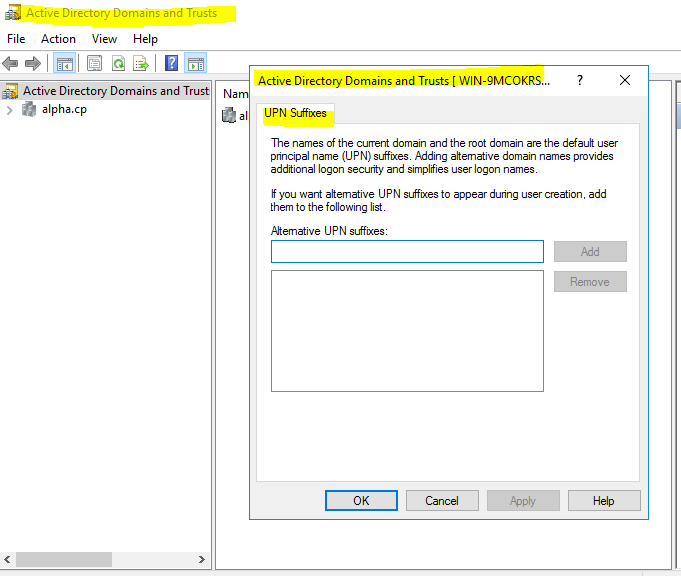Screen dimensions: 681x576
Task: Click the Alternative UPN suffixes input field
Action: point(407,252)
